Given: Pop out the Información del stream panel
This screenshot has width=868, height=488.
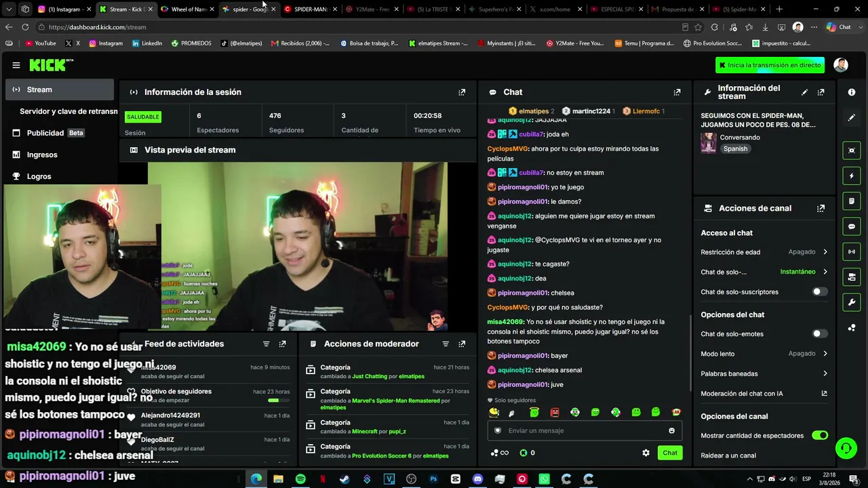Looking at the screenshot, I should pyautogui.click(x=821, y=92).
